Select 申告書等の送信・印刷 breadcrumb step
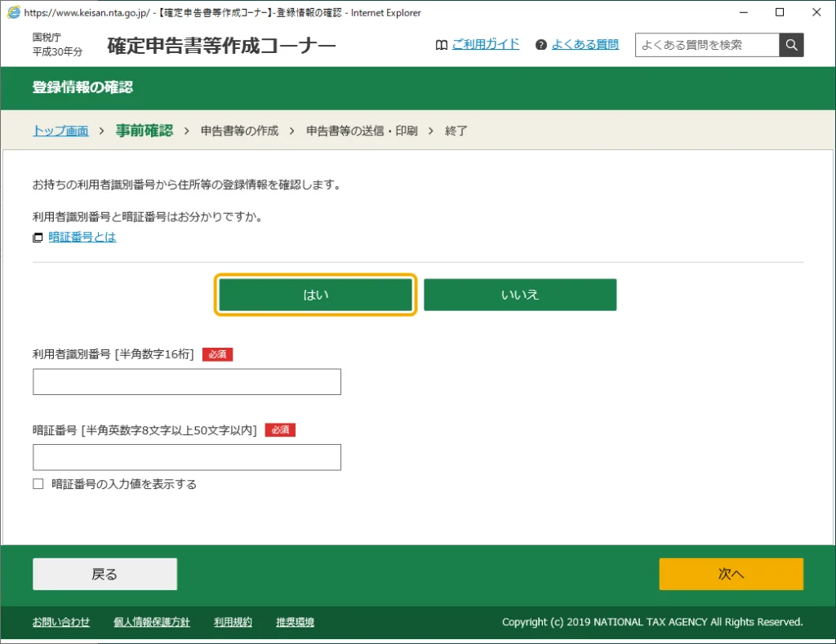836x644 pixels. pos(362,131)
